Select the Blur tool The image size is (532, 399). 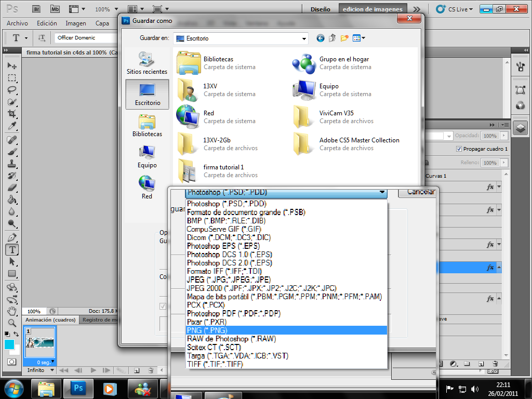(12, 212)
